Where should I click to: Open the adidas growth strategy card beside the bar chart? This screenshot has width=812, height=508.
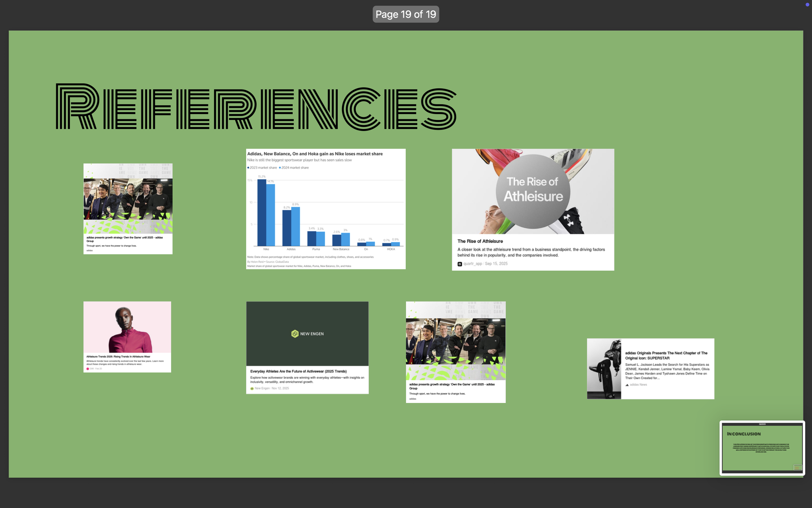click(128, 209)
